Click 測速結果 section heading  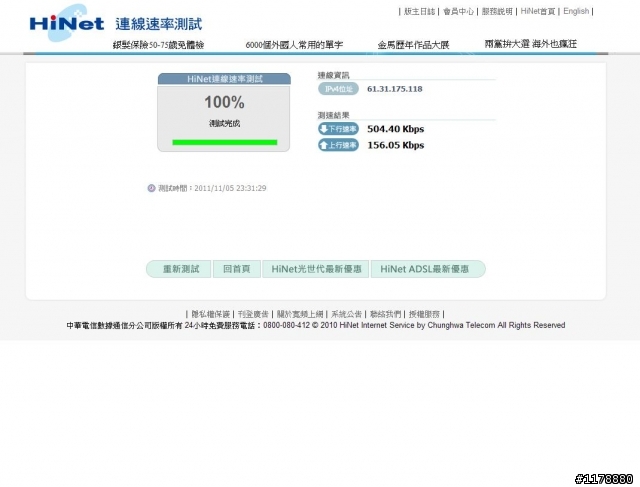coord(333,115)
